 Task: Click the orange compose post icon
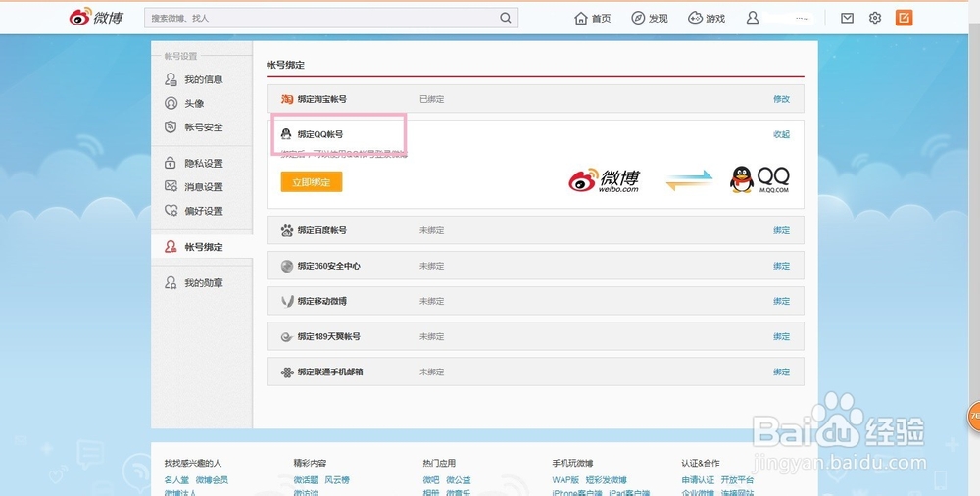904,18
